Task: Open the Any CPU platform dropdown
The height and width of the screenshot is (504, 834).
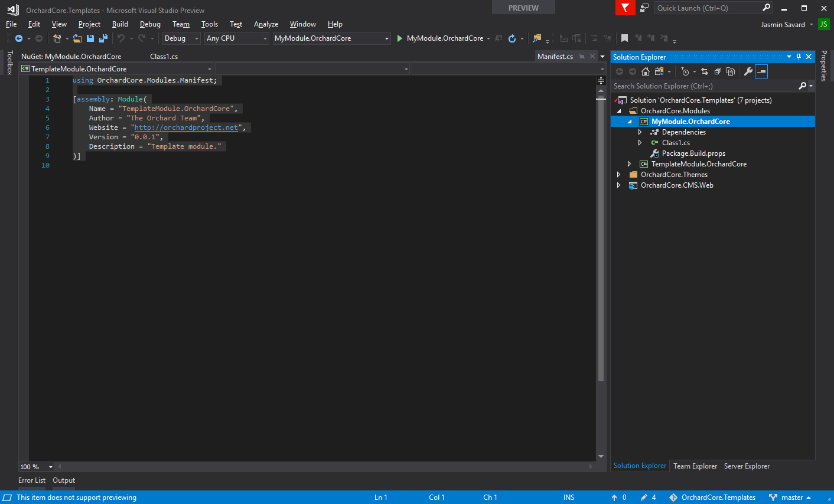Action: coord(237,38)
